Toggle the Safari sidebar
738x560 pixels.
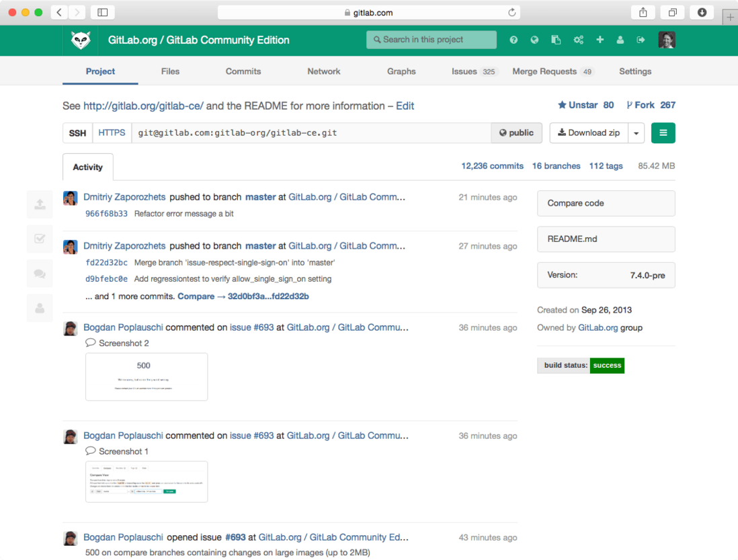click(x=103, y=12)
